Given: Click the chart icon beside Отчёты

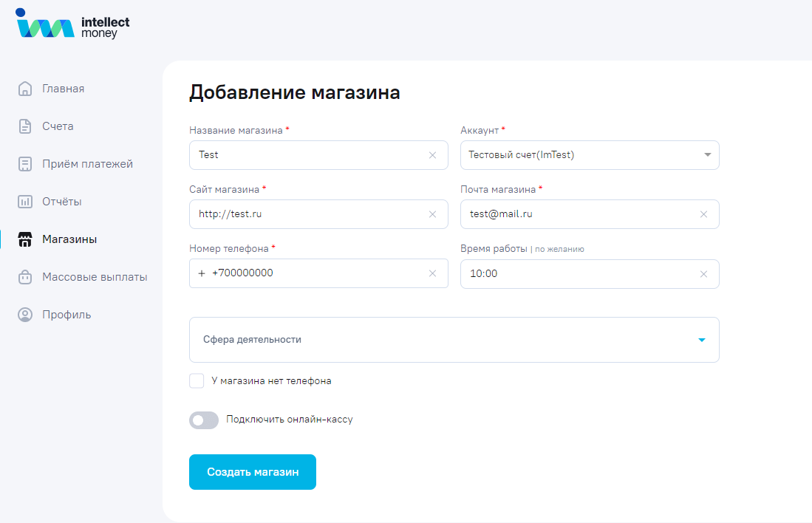Looking at the screenshot, I should tap(25, 202).
